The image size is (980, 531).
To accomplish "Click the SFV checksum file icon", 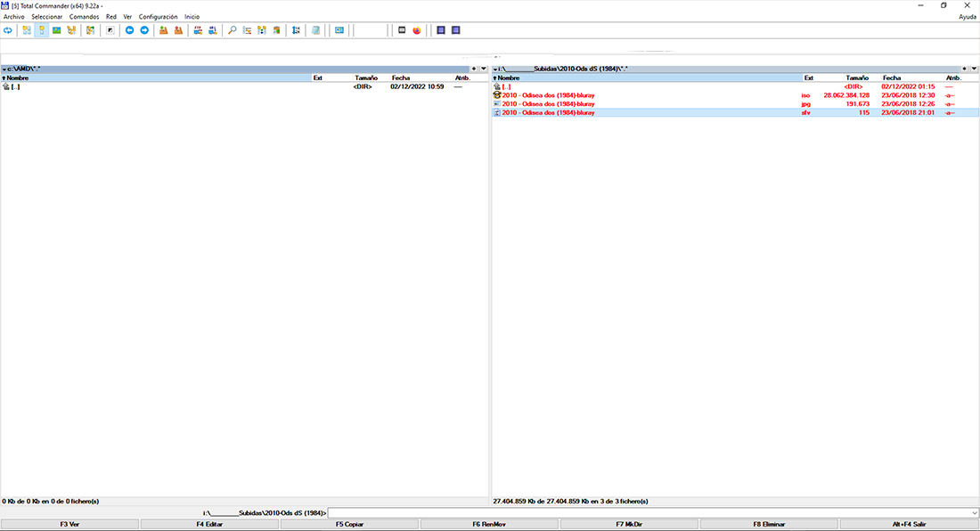I will (497, 112).
